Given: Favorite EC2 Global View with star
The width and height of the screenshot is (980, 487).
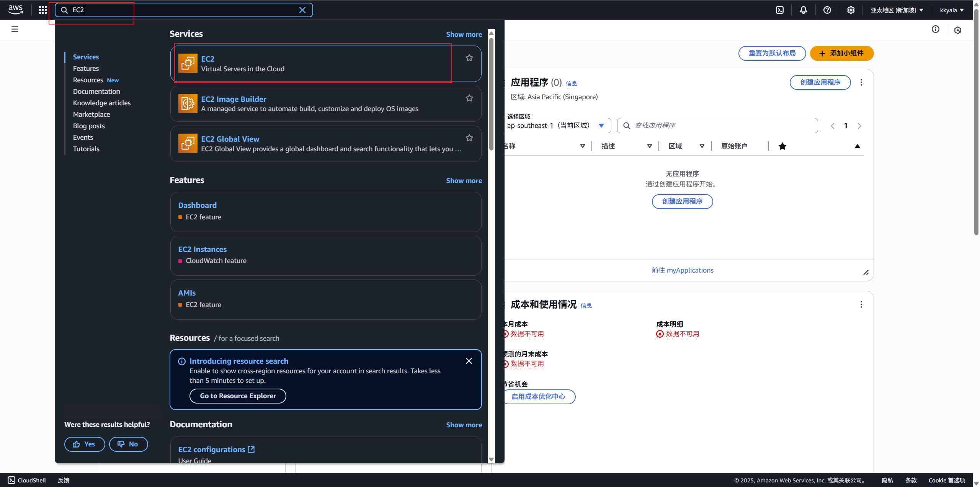Looking at the screenshot, I should point(469,138).
